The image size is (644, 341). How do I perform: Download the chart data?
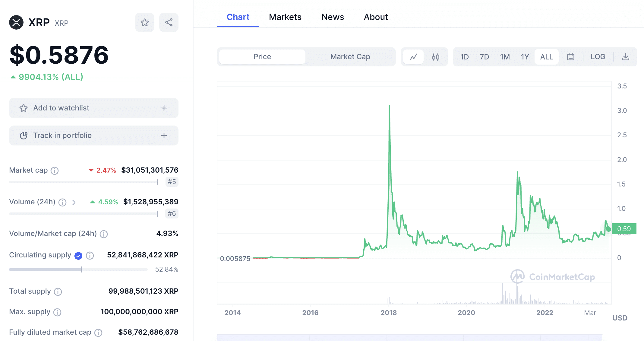click(626, 57)
